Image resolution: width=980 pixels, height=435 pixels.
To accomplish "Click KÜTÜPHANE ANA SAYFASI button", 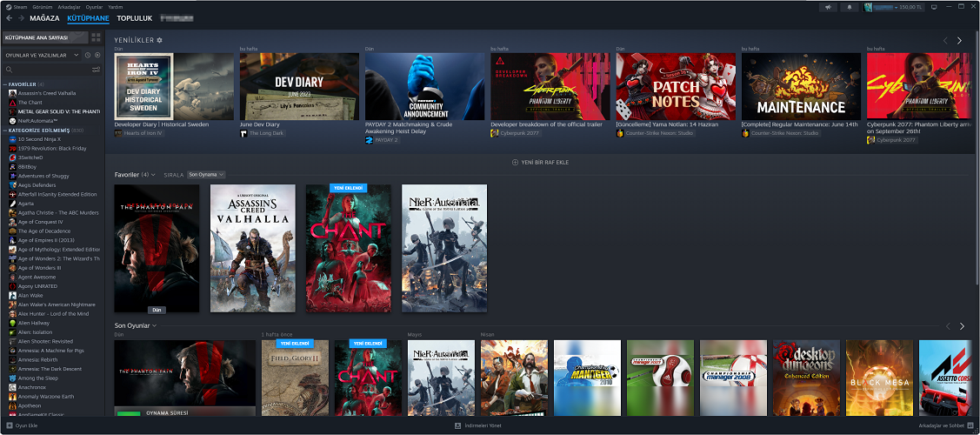I will pyautogui.click(x=44, y=37).
